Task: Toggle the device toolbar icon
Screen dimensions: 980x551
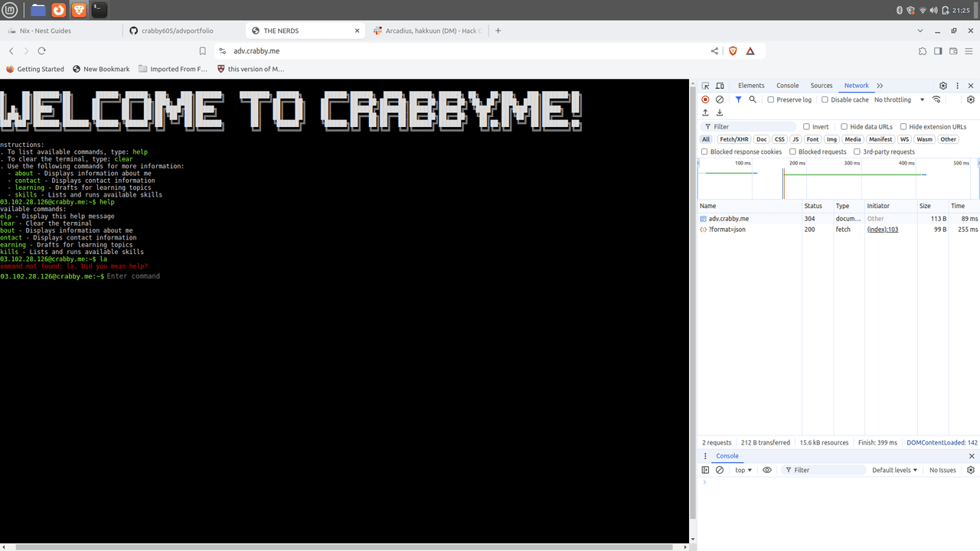Action: 720,86
